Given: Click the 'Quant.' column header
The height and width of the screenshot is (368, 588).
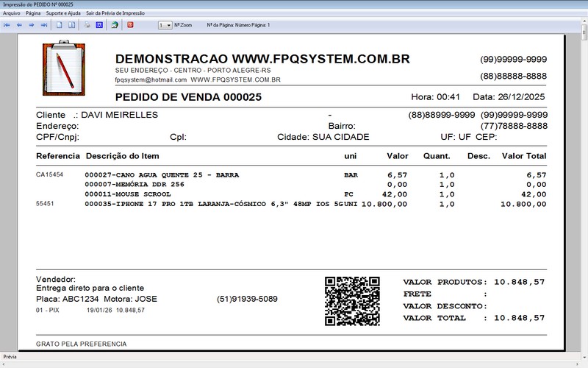Looking at the screenshot, I should [x=437, y=156].
